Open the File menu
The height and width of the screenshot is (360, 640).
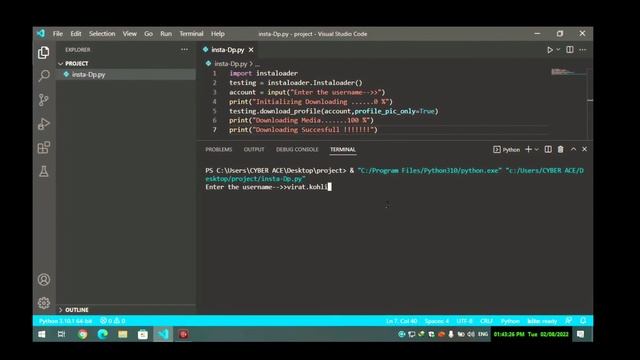tap(58, 33)
